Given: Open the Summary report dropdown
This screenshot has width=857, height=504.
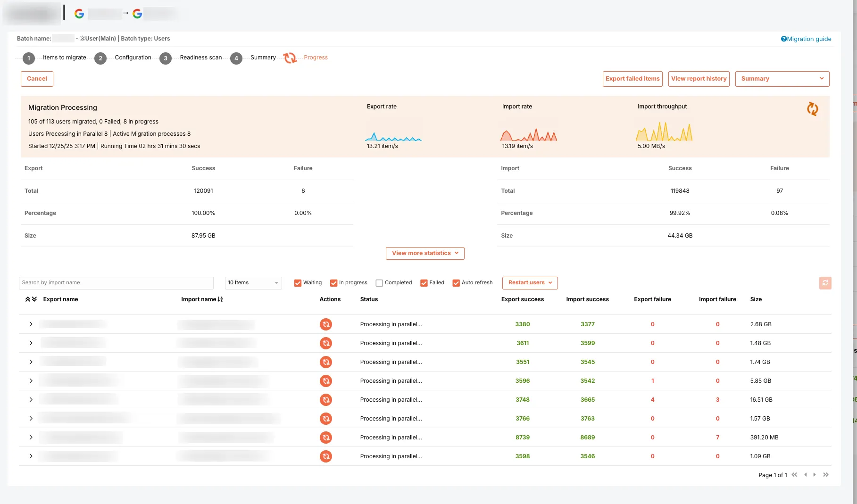Looking at the screenshot, I should [x=782, y=79].
